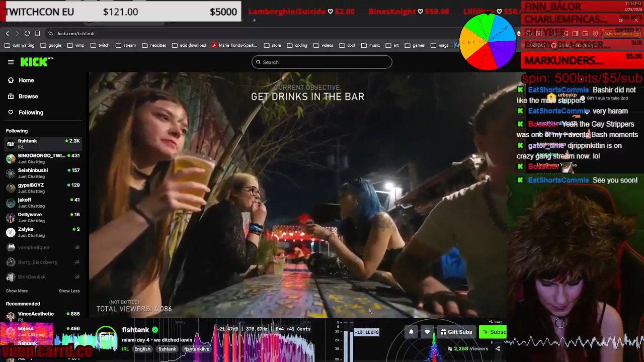Open the store bookmarks folder
This screenshot has height=362, width=644.
coord(272,45)
